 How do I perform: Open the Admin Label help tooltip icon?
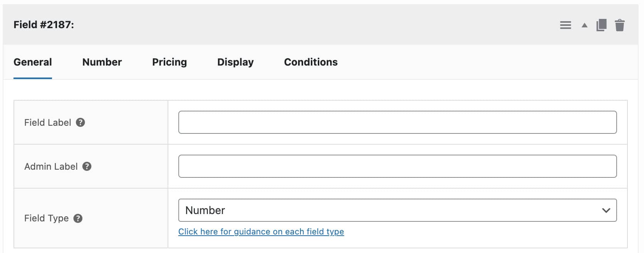pyautogui.click(x=87, y=167)
